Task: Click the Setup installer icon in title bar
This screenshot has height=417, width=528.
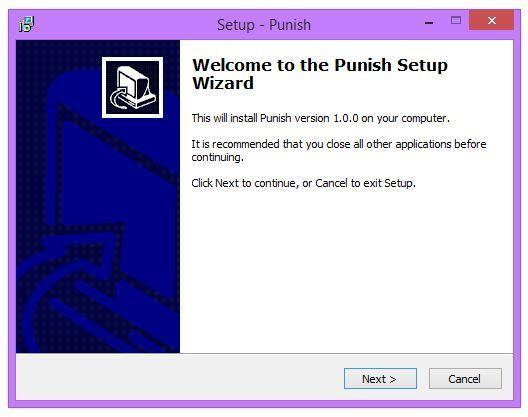Action: (x=26, y=24)
